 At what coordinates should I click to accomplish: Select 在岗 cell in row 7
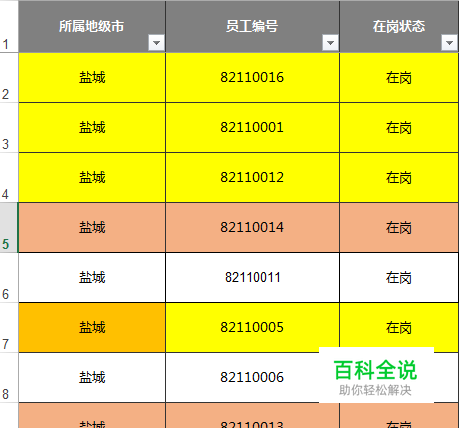(399, 328)
